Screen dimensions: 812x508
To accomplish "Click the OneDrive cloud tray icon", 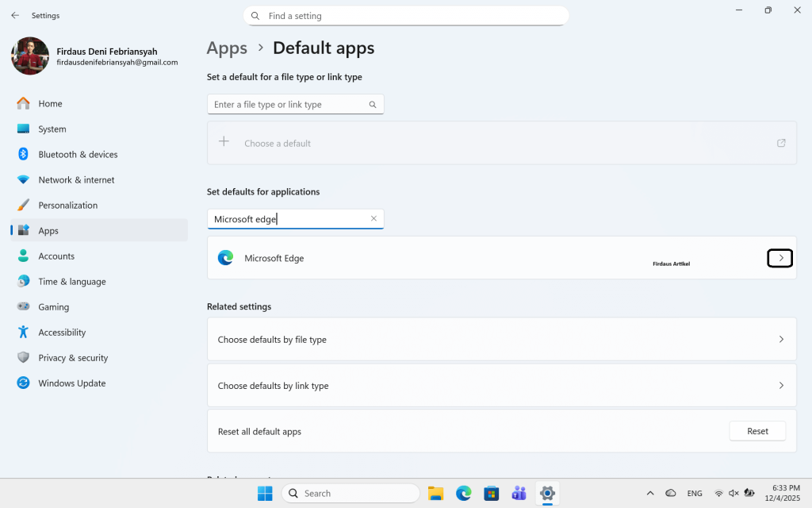I will [670, 493].
